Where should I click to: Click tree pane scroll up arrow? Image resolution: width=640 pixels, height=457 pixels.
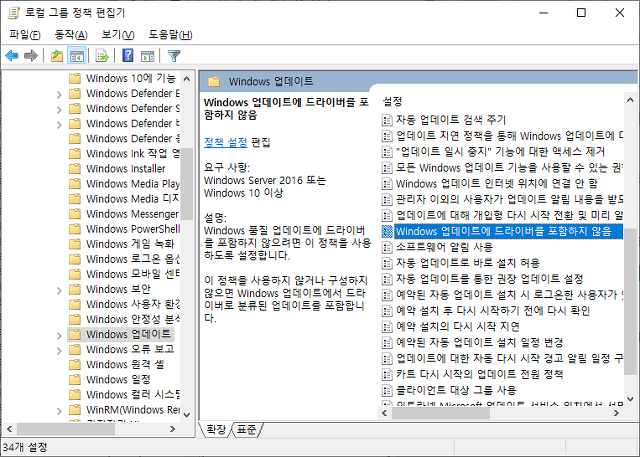click(187, 78)
